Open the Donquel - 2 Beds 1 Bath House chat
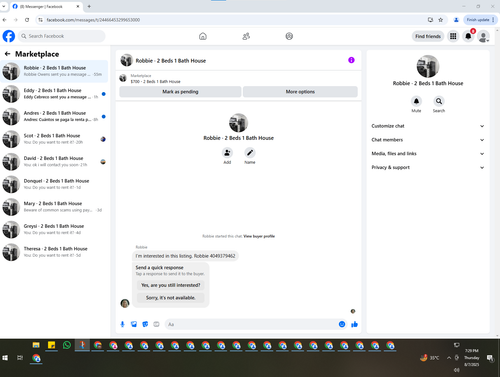This screenshot has height=377, width=500. [54, 184]
